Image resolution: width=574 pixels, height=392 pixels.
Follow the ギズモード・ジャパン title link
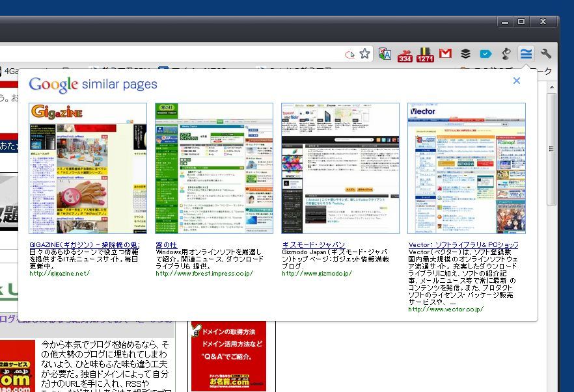point(314,244)
